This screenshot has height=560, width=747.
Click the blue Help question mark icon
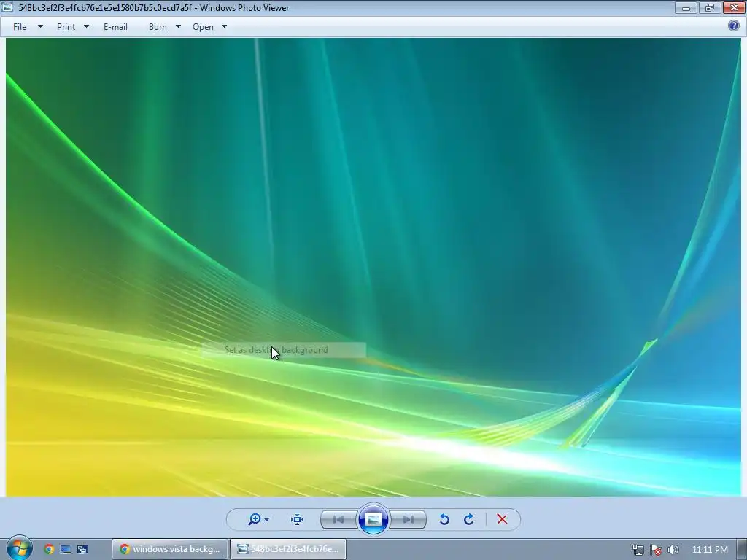tap(734, 26)
